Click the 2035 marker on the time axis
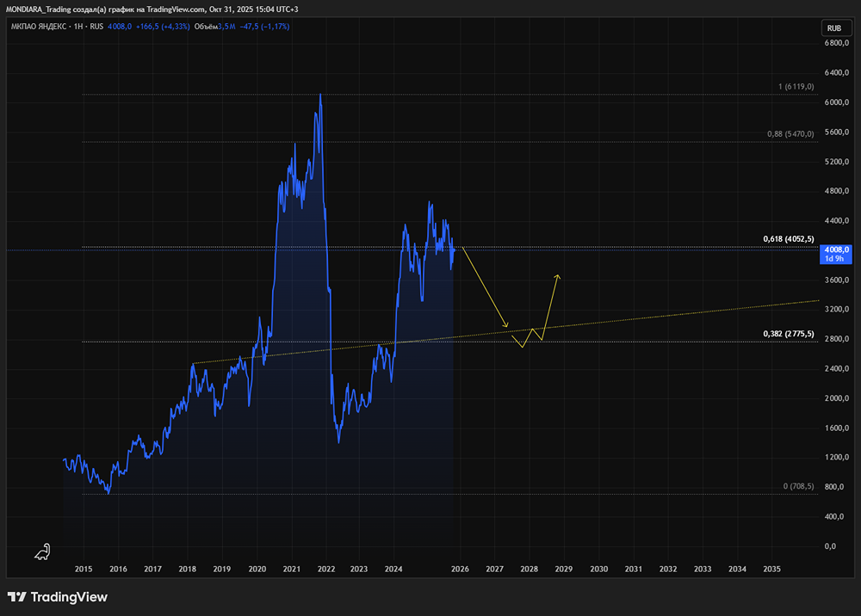Screen dimensions: 861x616 click(771, 569)
